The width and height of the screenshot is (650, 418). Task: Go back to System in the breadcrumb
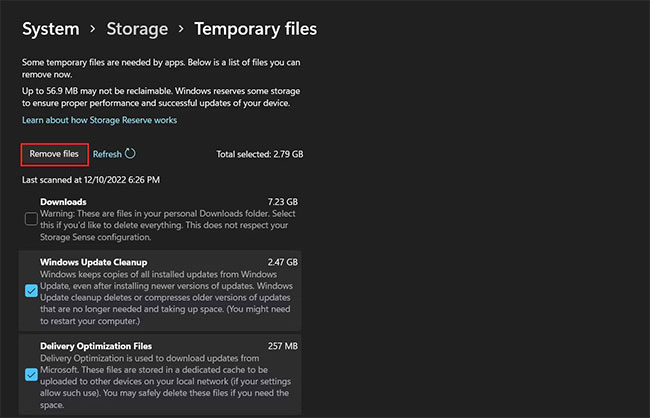[x=50, y=29]
